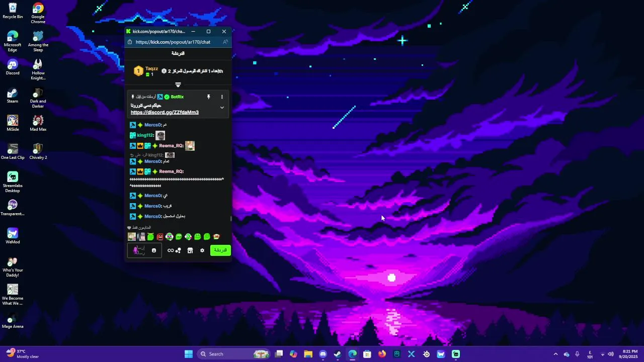Open the volume tray control
Image resolution: width=644 pixels, height=362 pixels.
pos(611,354)
